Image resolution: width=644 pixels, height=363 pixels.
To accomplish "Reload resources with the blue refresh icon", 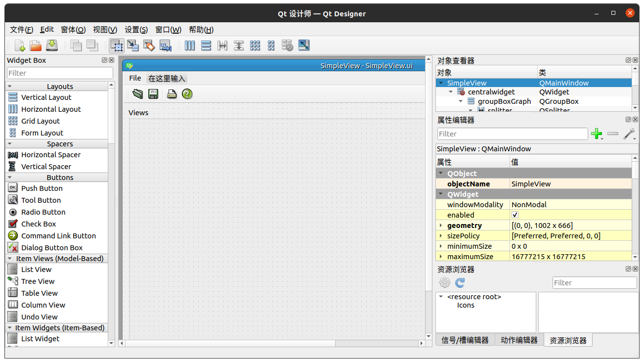I will 460,282.
